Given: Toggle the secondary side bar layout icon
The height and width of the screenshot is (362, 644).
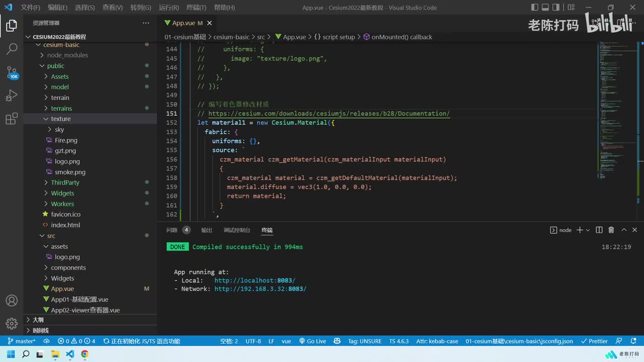Looking at the screenshot, I should pyautogui.click(x=556, y=8).
